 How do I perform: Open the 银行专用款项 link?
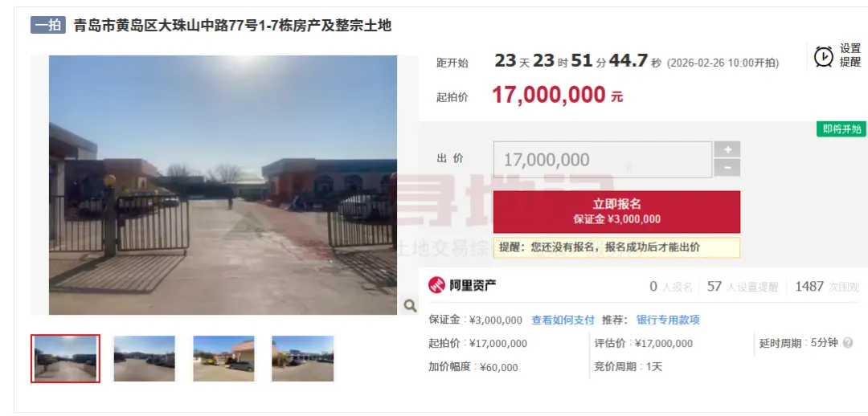pos(668,320)
